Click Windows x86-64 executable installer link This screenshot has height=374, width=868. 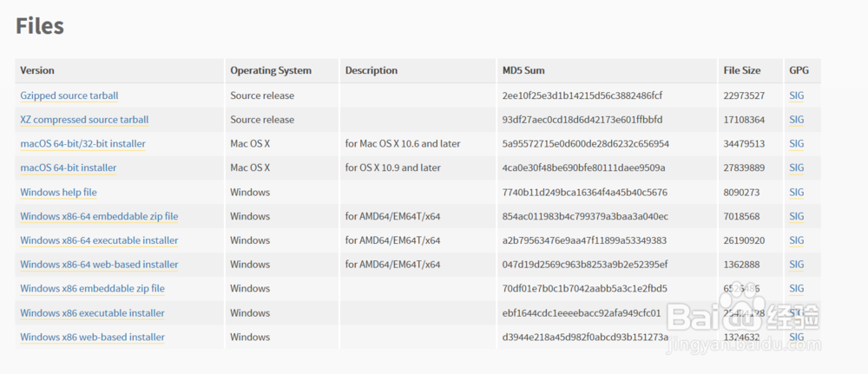pyautogui.click(x=99, y=240)
